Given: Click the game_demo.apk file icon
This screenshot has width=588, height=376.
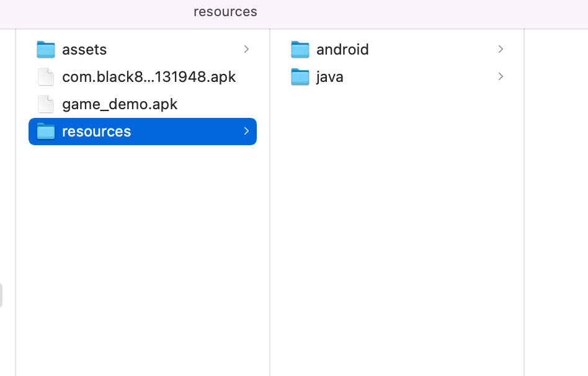Looking at the screenshot, I should 46,104.
